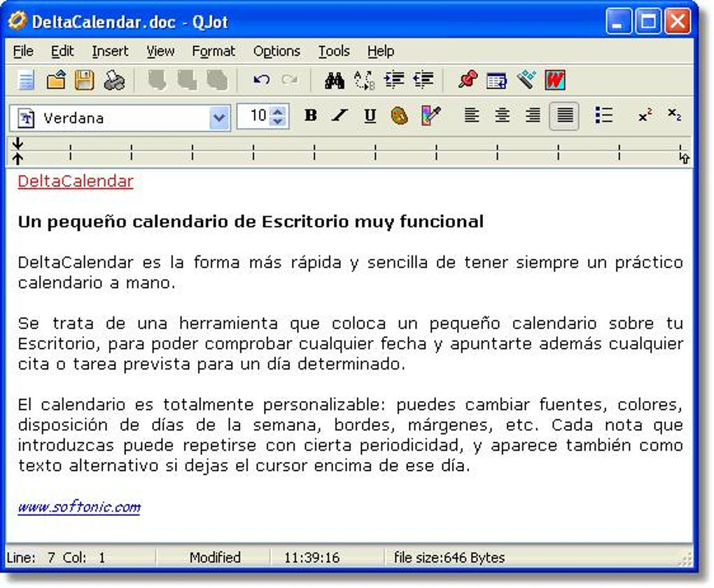Increase font size with up stepper
Viewport: 714px width, 588px height.
(x=278, y=111)
